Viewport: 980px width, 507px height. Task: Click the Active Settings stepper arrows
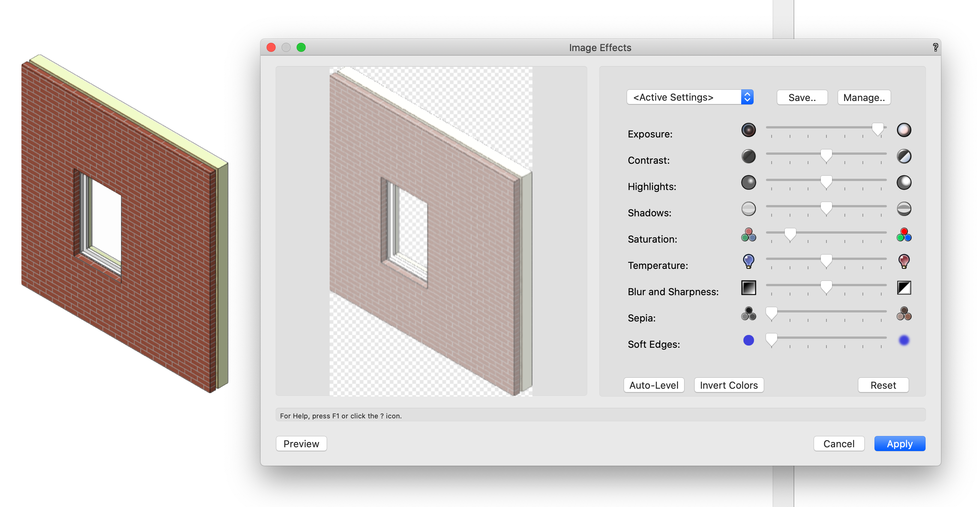point(747,97)
